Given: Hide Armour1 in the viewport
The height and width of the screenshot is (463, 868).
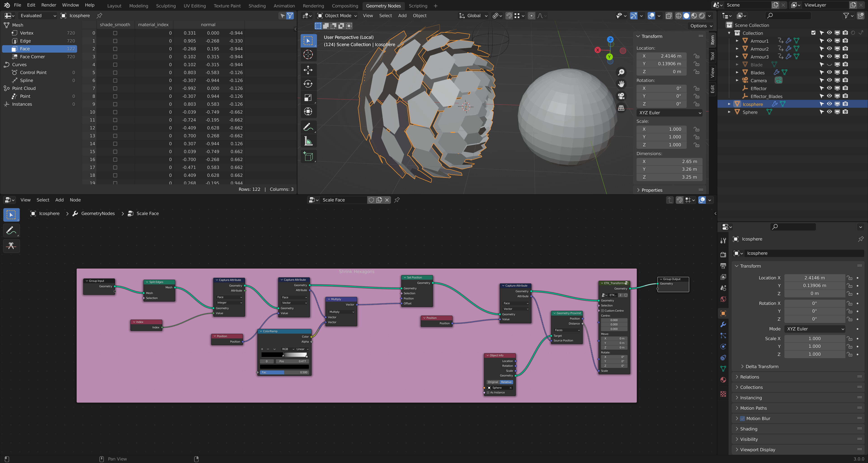Looking at the screenshot, I should pyautogui.click(x=829, y=41).
